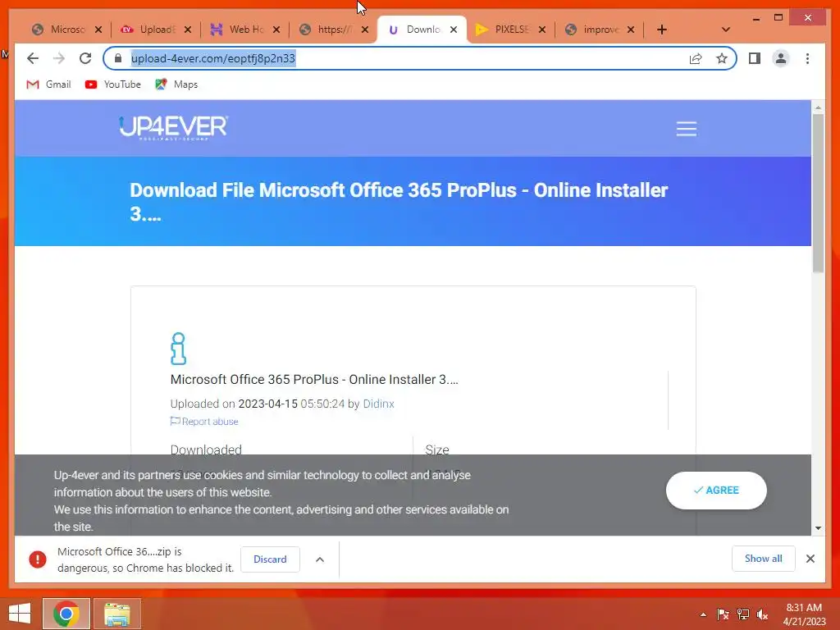Open Chrome's three-dot menu

[807, 58]
